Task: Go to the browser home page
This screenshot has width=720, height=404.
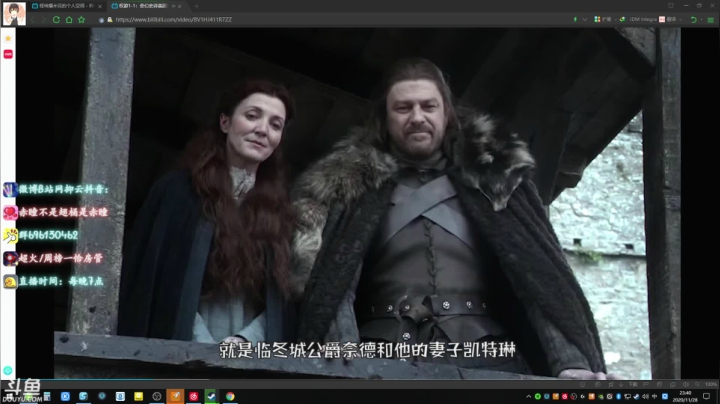Action: (69, 20)
